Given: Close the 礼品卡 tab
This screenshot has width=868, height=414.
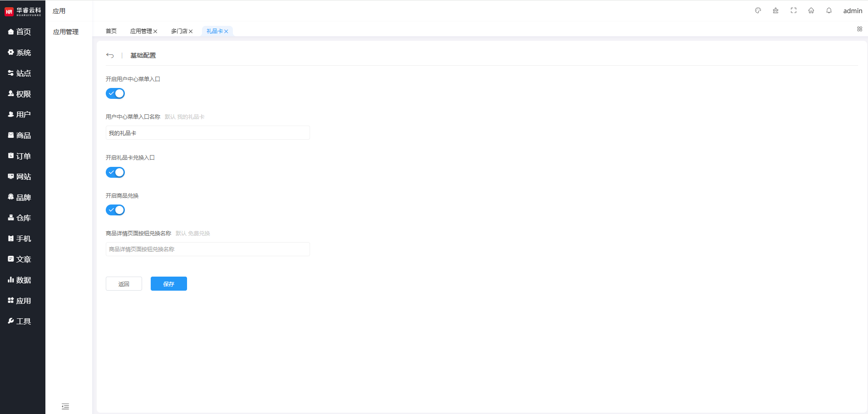Looking at the screenshot, I should [x=226, y=31].
